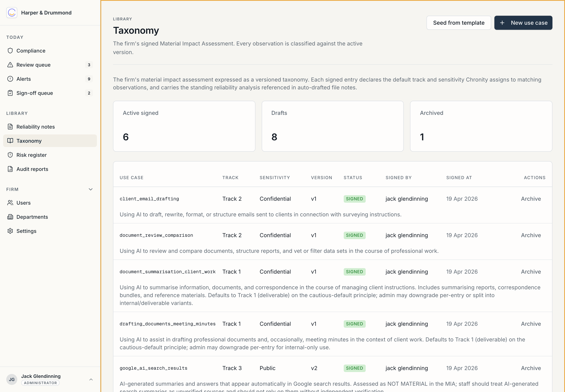The height and width of the screenshot is (392, 565).
Task: Click Track 1 in document_summarisation_client_work row
Action: [x=231, y=272]
